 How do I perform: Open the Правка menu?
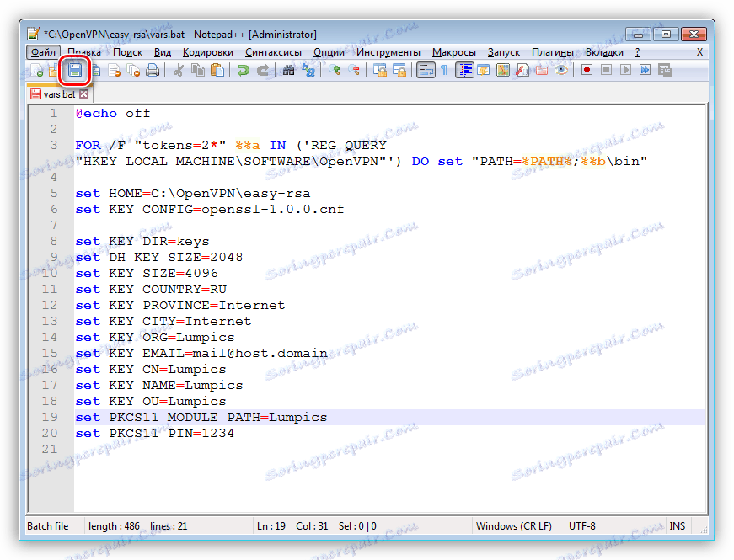pos(84,52)
